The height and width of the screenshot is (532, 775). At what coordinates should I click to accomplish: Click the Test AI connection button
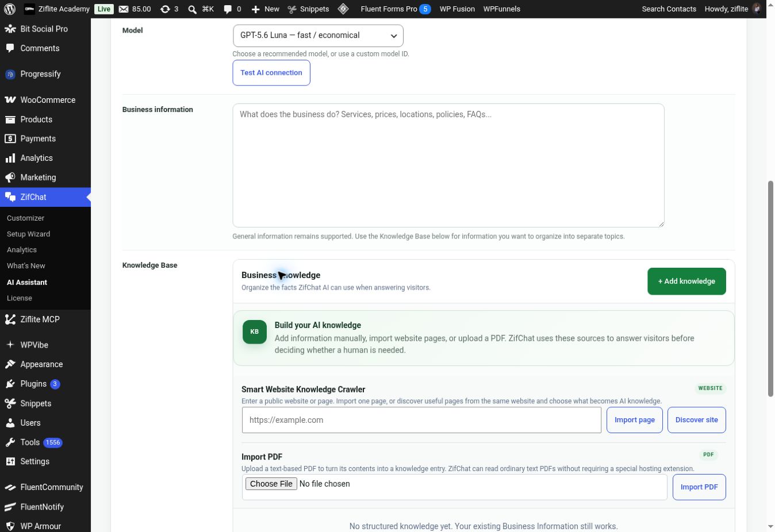pos(271,73)
